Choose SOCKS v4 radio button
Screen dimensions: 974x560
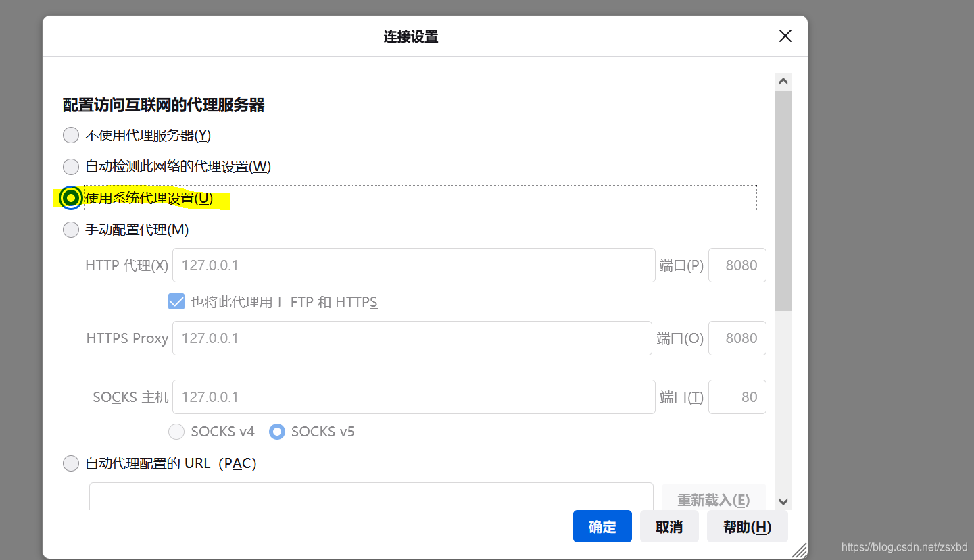176,432
